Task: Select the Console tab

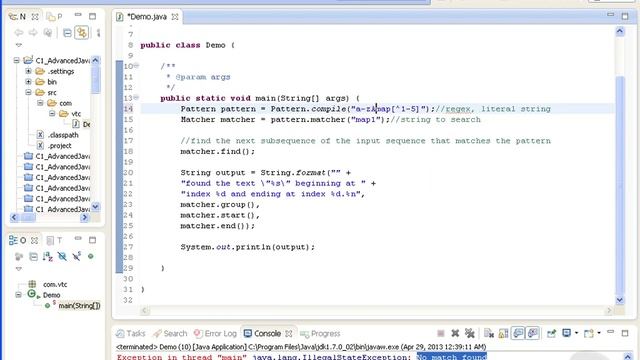Action: pyautogui.click(x=262, y=333)
